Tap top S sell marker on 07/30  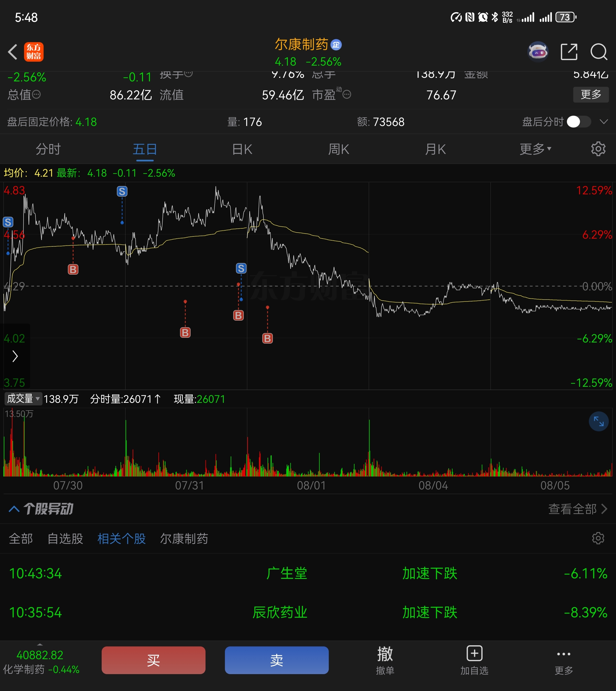[122, 192]
